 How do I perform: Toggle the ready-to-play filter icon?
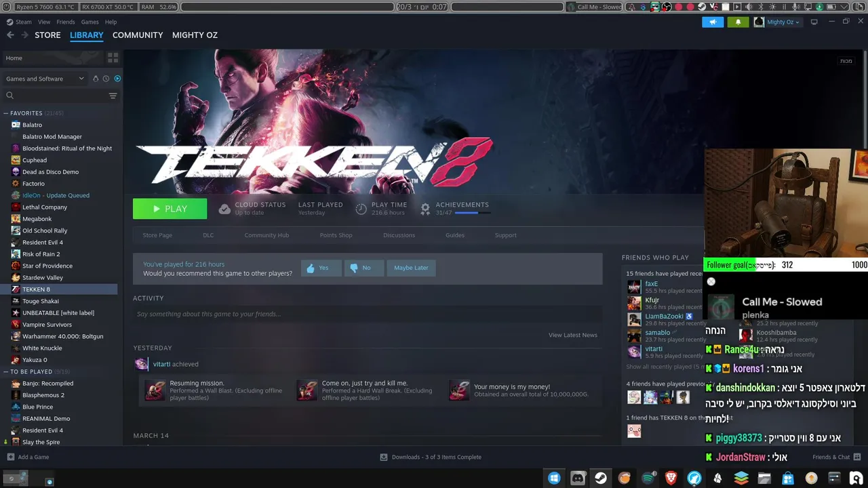tap(117, 79)
